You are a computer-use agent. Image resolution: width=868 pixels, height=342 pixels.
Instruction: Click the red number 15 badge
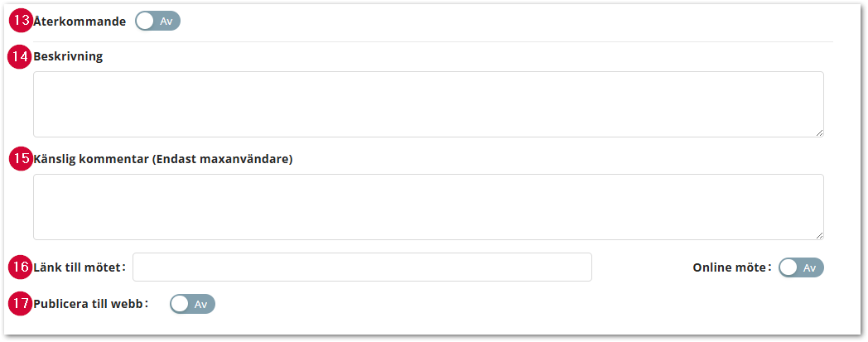21,159
